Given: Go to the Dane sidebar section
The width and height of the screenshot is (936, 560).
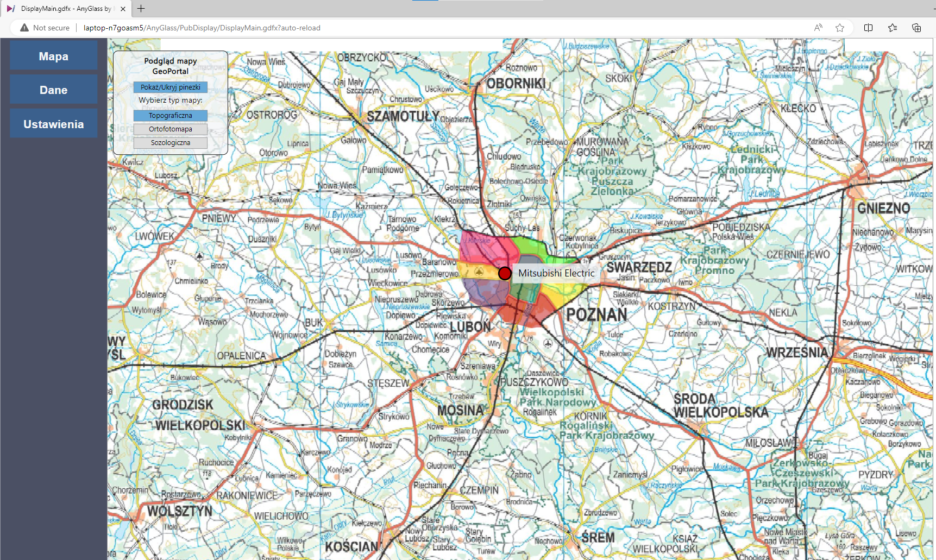Looking at the screenshot, I should 54,90.
